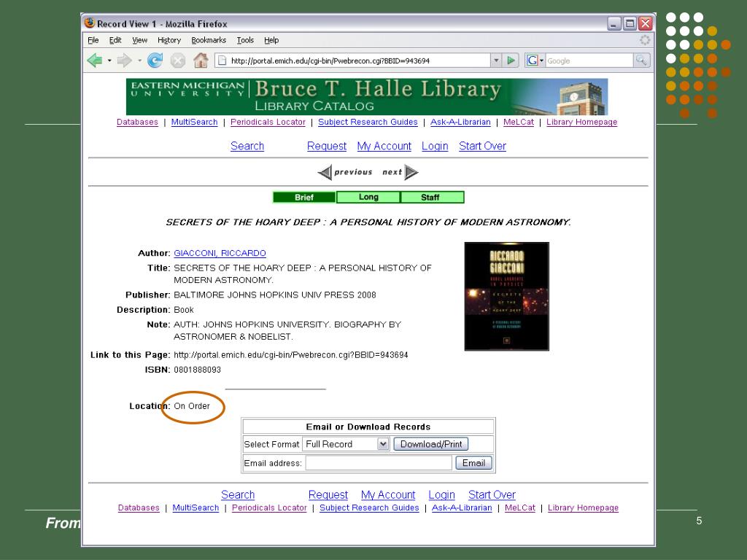Click the magnifier search icon in the Google box
This screenshot has height=560, width=747.
point(641,61)
